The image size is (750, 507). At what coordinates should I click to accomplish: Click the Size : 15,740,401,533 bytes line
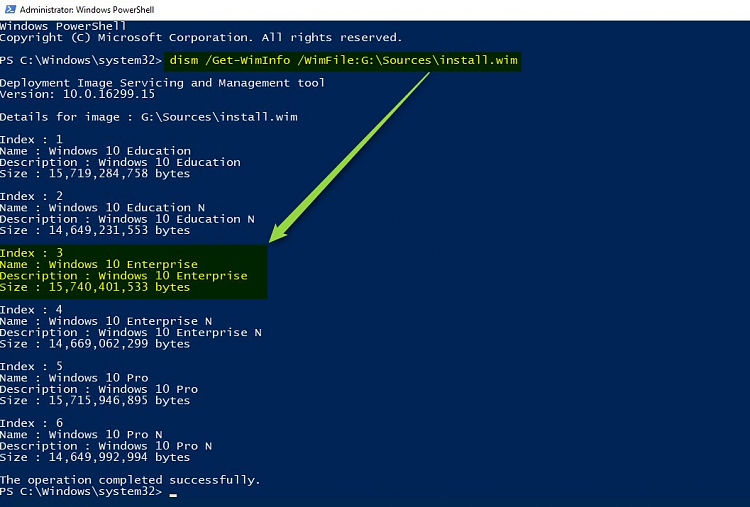pyautogui.click(x=95, y=287)
